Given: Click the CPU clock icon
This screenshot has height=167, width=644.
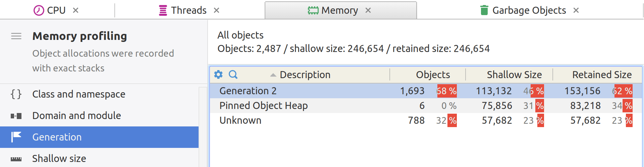Looking at the screenshot, I should (x=39, y=10).
